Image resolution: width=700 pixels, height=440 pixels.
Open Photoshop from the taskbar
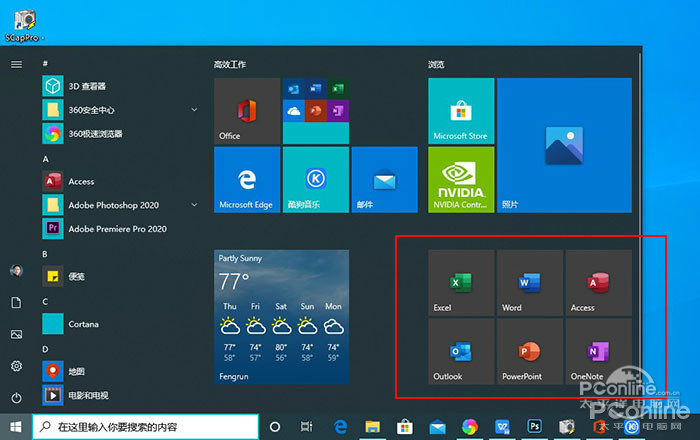tap(534, 427)
